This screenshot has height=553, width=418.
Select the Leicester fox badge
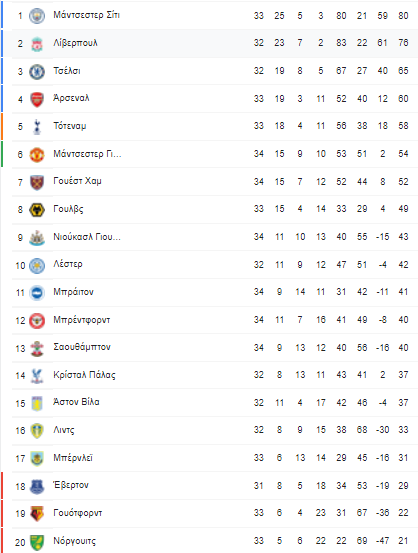(x=37, y=265)
